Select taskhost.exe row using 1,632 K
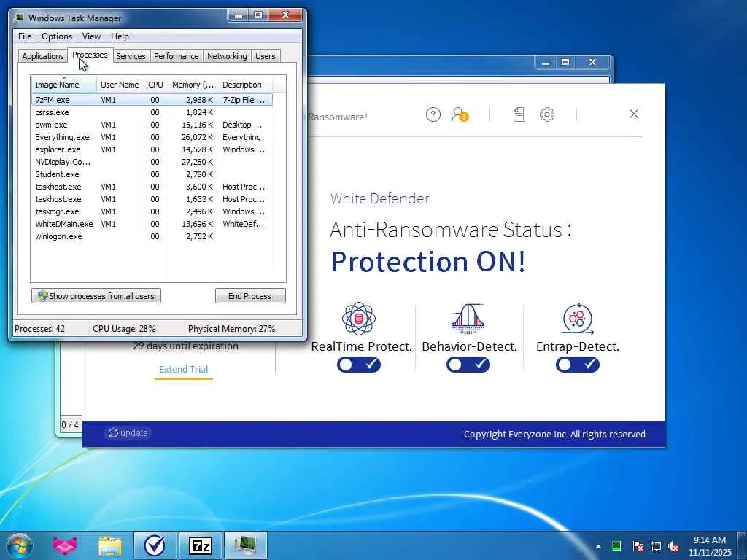Image resolution: width=747 pixels, height=560 pixels. [152, 199]
